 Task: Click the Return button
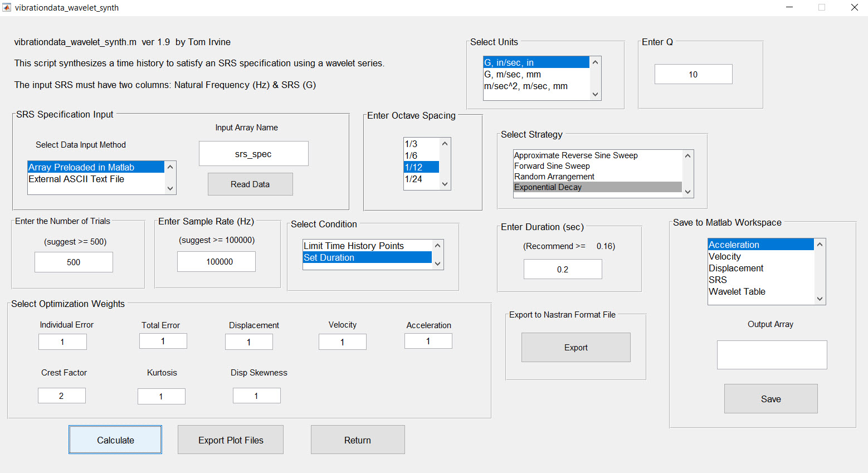[357, 440]
